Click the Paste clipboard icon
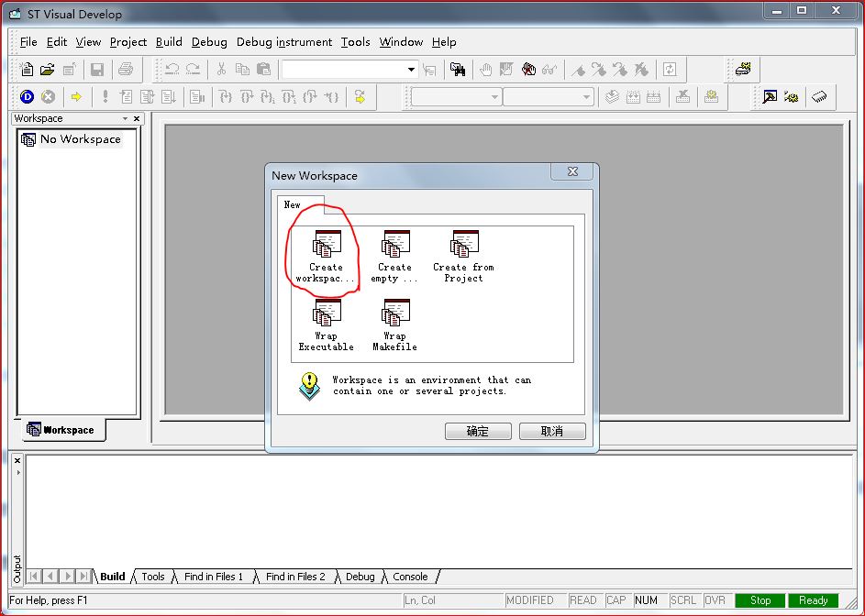The width and height of the screenshot is (865, 616). click(x=263, y=70)
